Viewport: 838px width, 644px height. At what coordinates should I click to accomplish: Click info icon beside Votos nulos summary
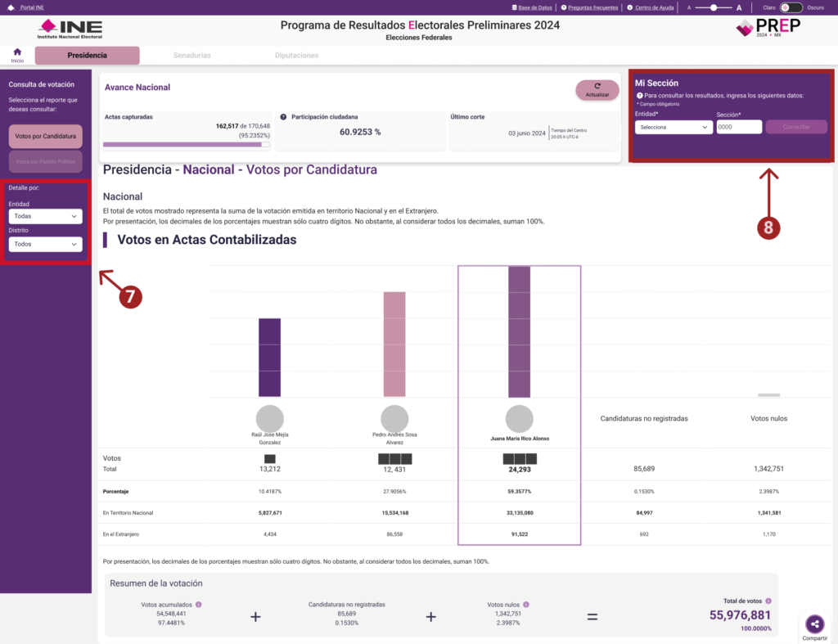(526, 605)
